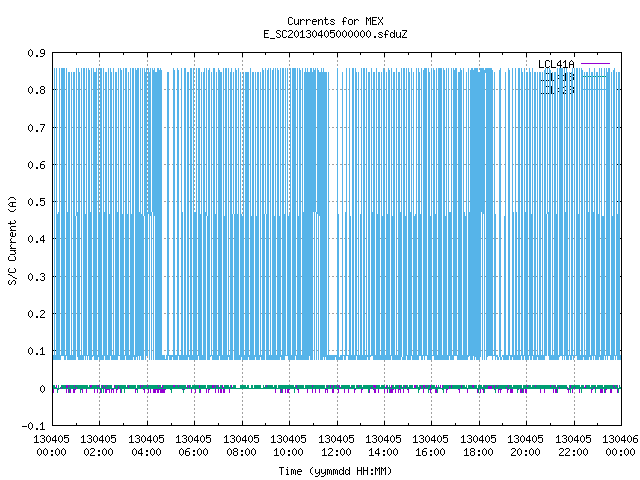
Task: Select the '130405 08:00' x-axis tick label
Action: tap(241, 446)
